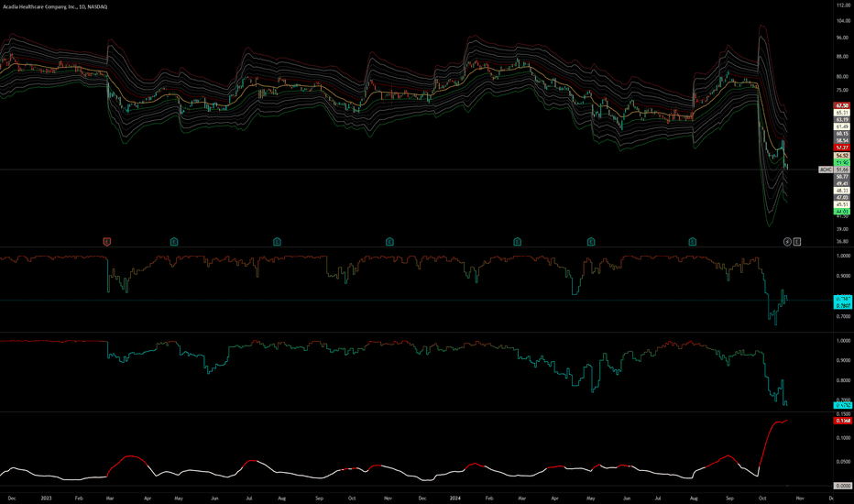Screen dimensions: 854x504
Task: Click the 61.49 price label
Action: (x=842, y=127)
